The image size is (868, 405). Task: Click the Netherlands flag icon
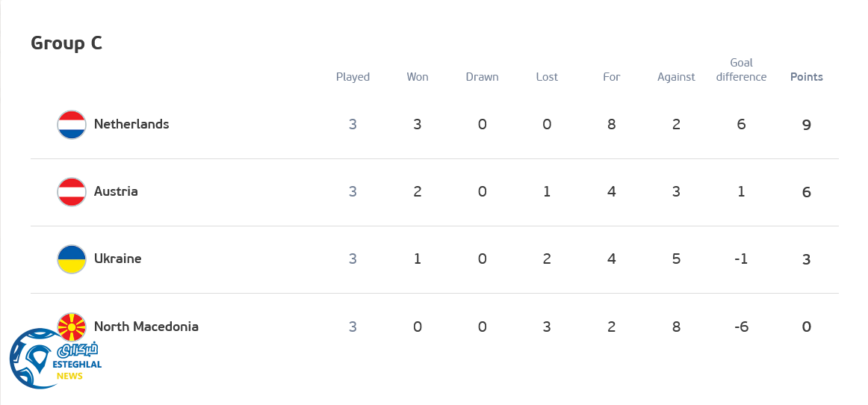[x=72, y=125]
